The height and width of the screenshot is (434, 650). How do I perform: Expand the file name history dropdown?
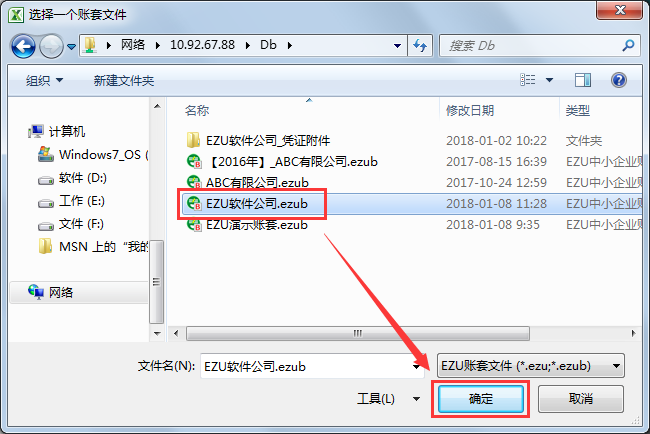click(416, 366)
